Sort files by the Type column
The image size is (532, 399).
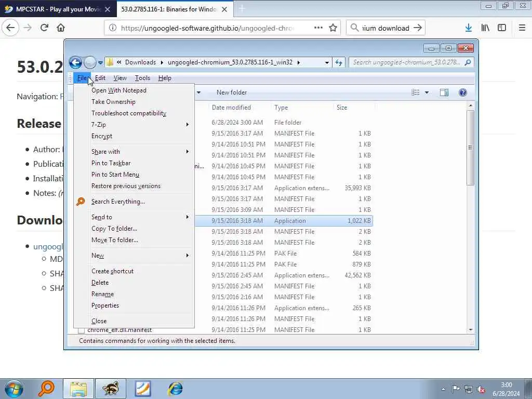pos(281,108)
